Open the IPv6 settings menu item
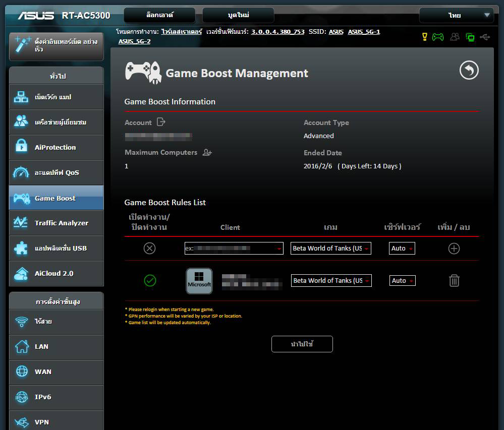Image resolution: width=504 pixels, height=430 pixels. [x=56, y=397]
